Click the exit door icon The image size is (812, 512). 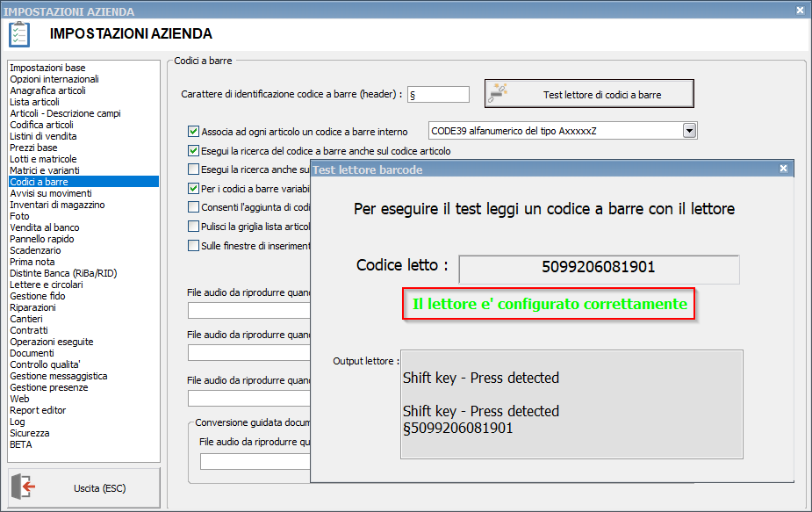point(27,487)
